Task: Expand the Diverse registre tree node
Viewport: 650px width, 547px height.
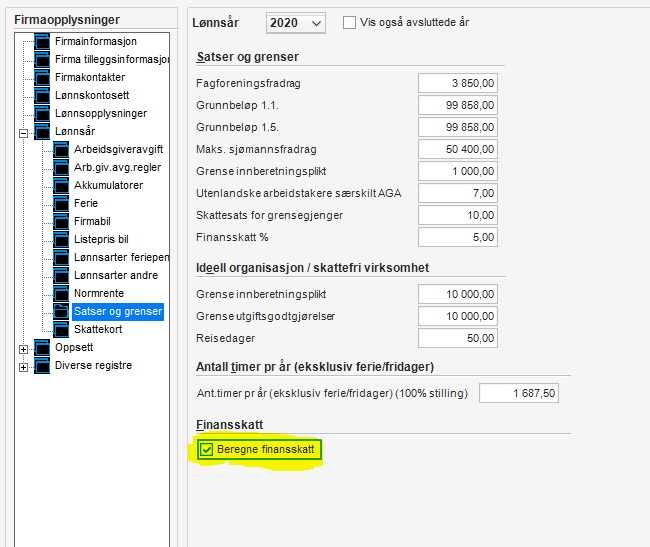Action: pyautogui.click(x=24, y=368)
